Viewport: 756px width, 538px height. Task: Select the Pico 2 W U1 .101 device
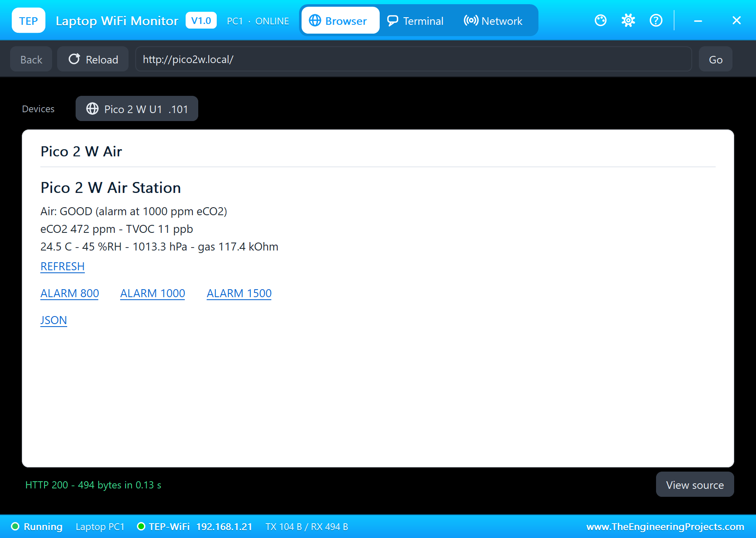click(137, 108)
